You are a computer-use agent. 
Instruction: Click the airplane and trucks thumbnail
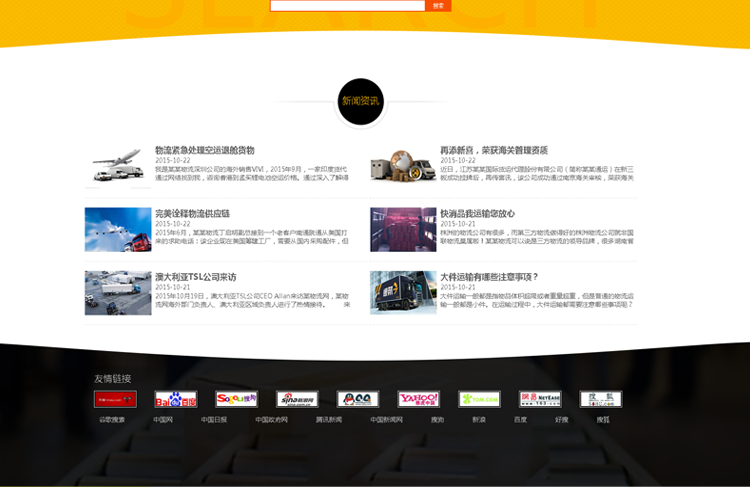point(117,167)
